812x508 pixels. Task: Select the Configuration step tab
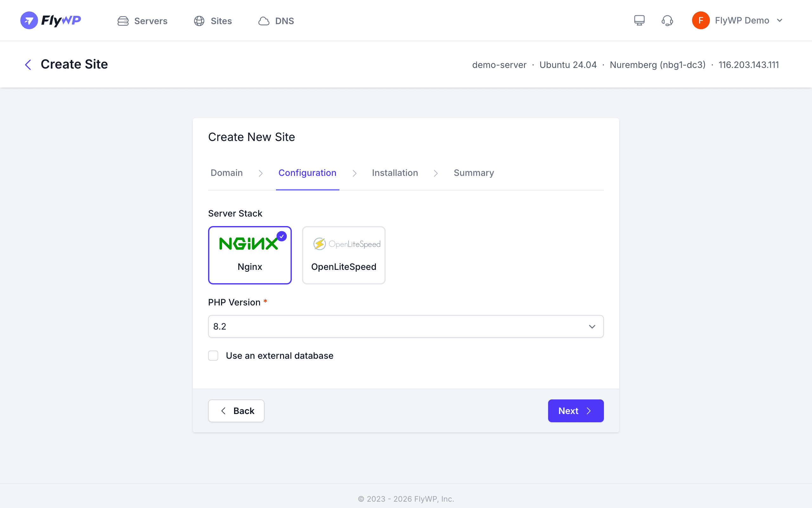(307, 173)
